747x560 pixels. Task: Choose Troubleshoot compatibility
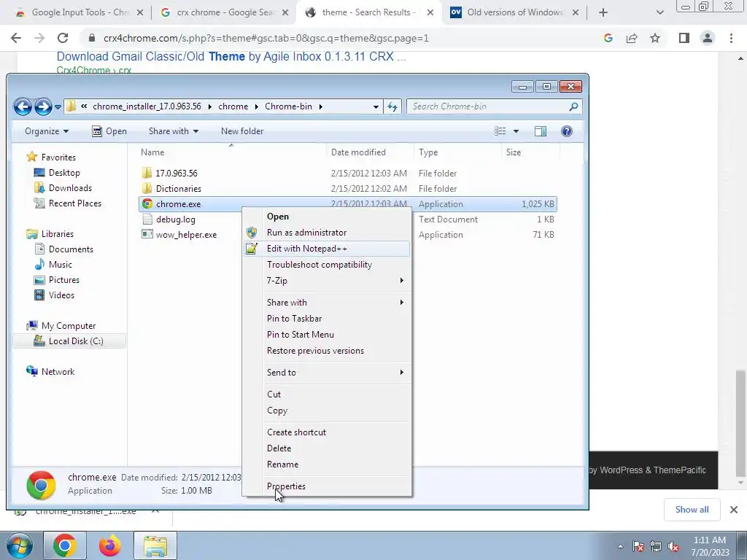click(326, 265)
